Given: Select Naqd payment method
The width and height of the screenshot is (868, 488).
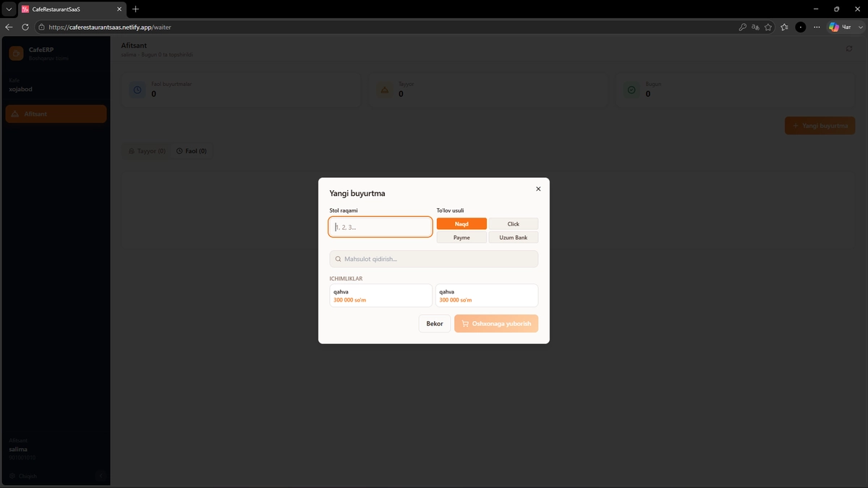Looking at the screenshot, I should coord(461,224).
